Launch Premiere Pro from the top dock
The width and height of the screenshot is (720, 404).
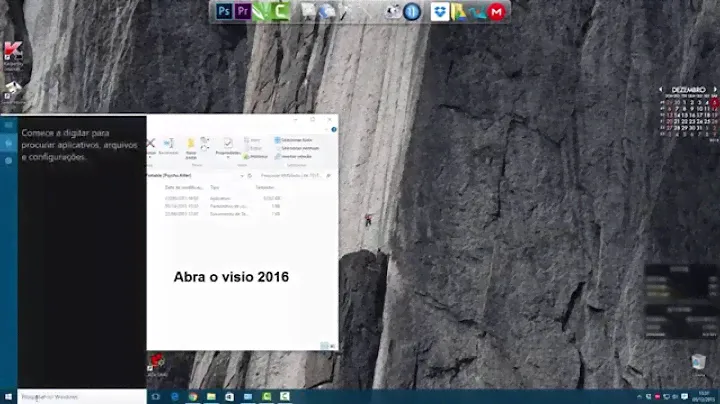242,12
